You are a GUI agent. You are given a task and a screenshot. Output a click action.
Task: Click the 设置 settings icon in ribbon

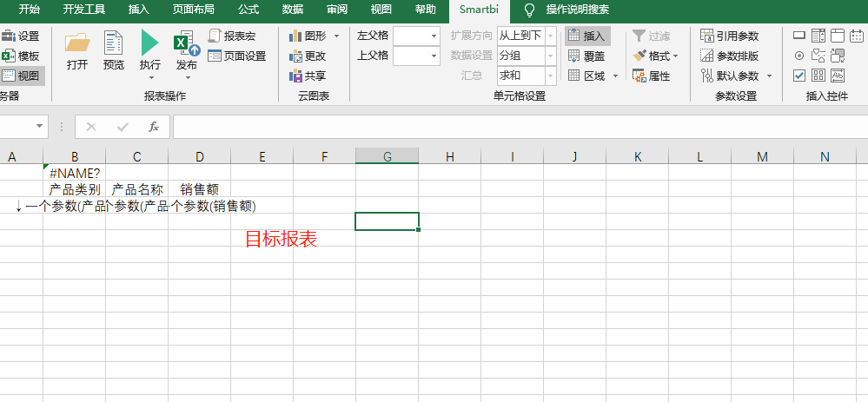point(9,36)
